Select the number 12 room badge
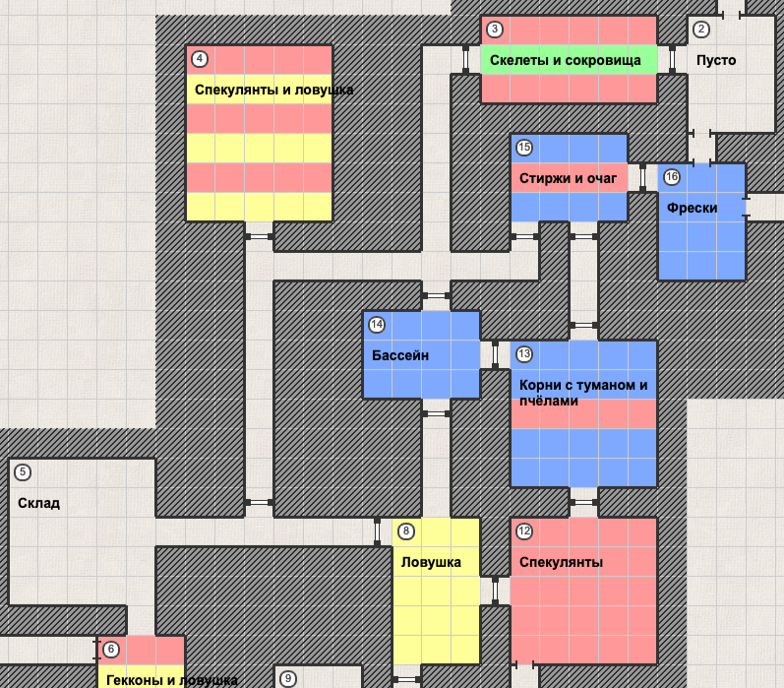This screenshot has height=688, width=784. point(524,532)
